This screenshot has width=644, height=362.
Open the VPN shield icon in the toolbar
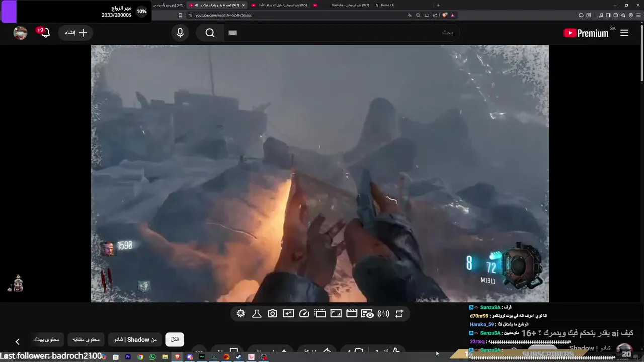tap(631, 15)
